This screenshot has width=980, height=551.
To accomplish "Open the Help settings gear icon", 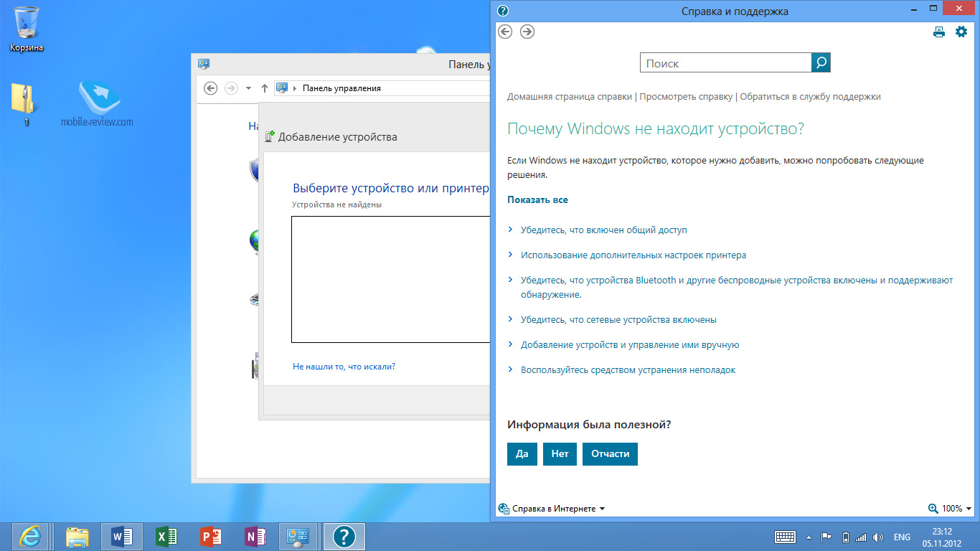I will coord(961,32).
